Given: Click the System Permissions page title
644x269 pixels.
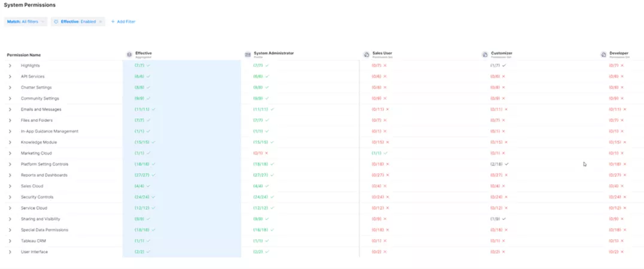Looking at the screenshot, I should click(x=29, y=5).
